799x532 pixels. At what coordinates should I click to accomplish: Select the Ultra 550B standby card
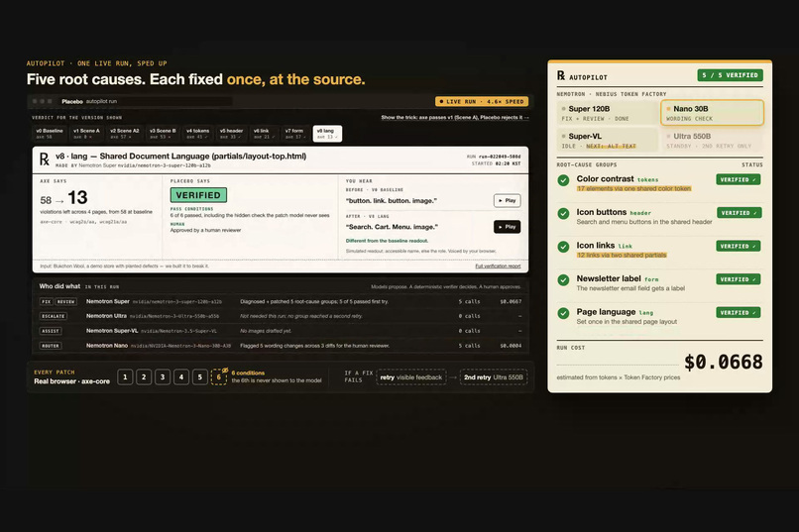pos(713,141)
